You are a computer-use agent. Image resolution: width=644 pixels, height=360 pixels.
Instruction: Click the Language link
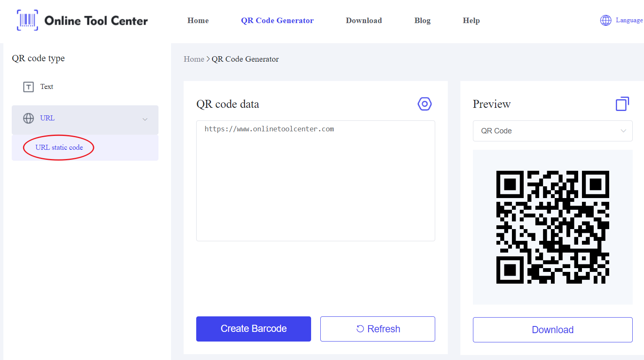tap(629, 20)
